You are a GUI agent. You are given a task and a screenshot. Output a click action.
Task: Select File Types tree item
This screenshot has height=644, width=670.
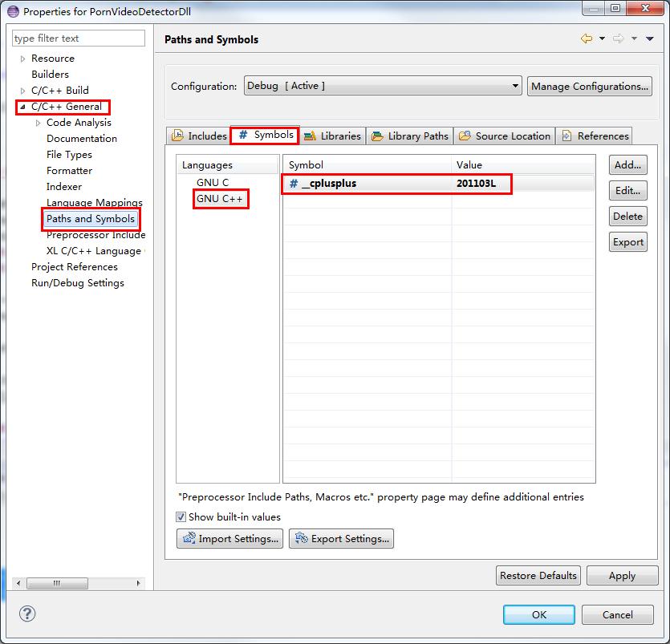[x=69, y=155]
